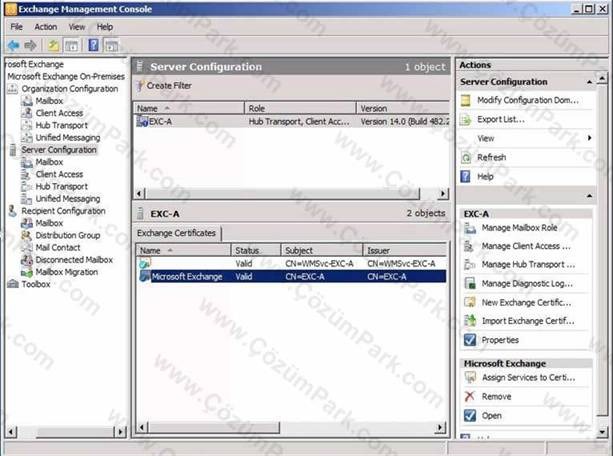Select Organization Configuration in the tree
Screen dimensions: 613x456
click(x=70, y=89)
